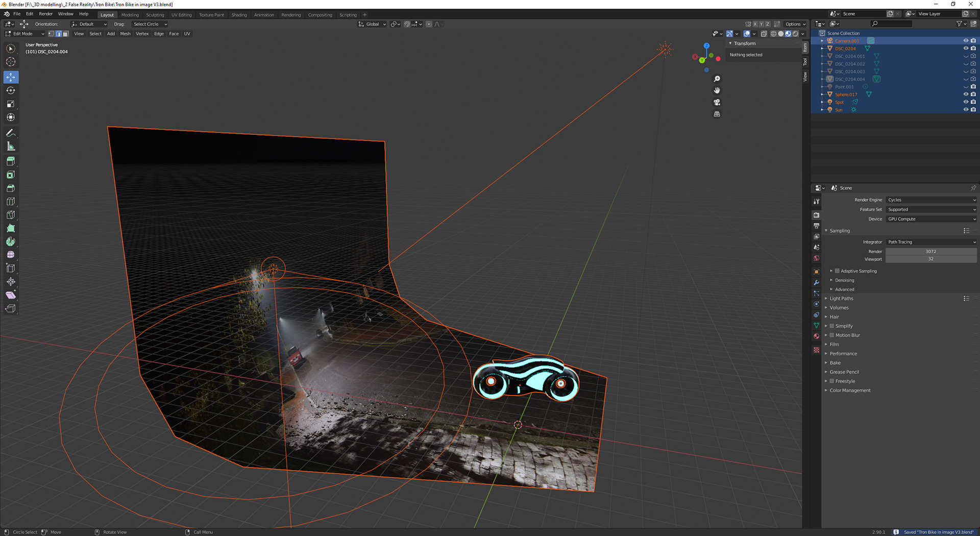Expand the Performance panel
The width and height of the screenshot is (980, 536).
tap(843, 354)
